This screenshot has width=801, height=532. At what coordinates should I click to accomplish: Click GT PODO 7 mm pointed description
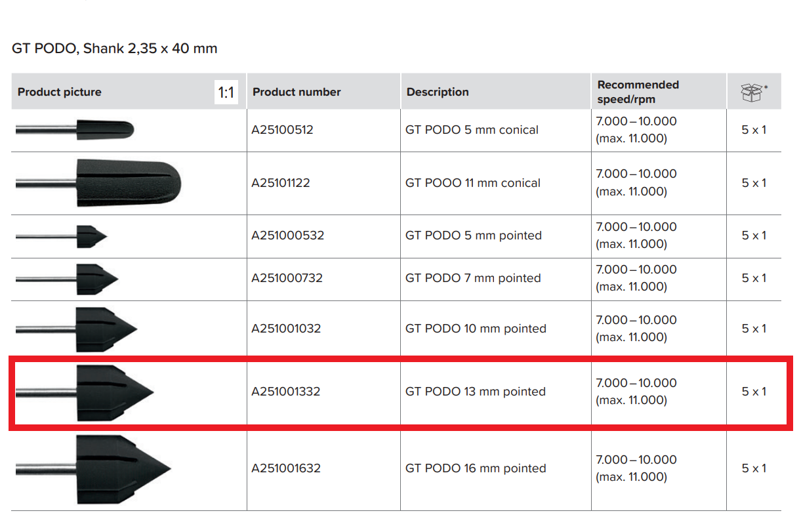473,278
